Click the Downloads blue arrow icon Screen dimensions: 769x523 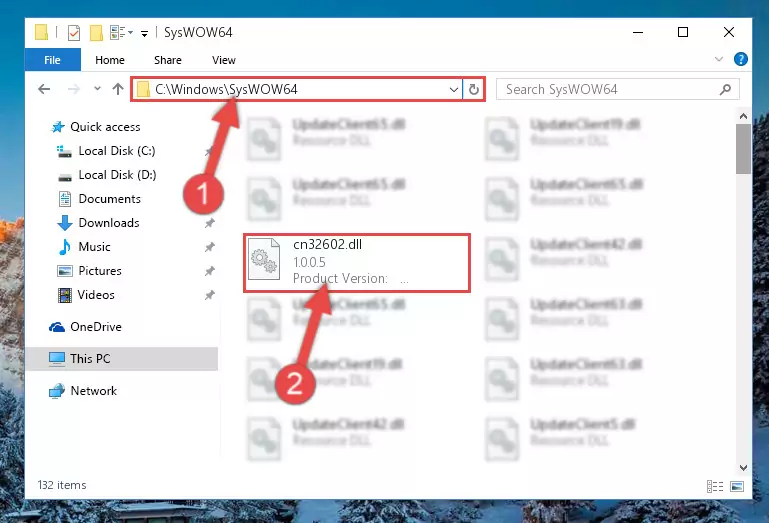pyautogui.click(x=65, y=223)
